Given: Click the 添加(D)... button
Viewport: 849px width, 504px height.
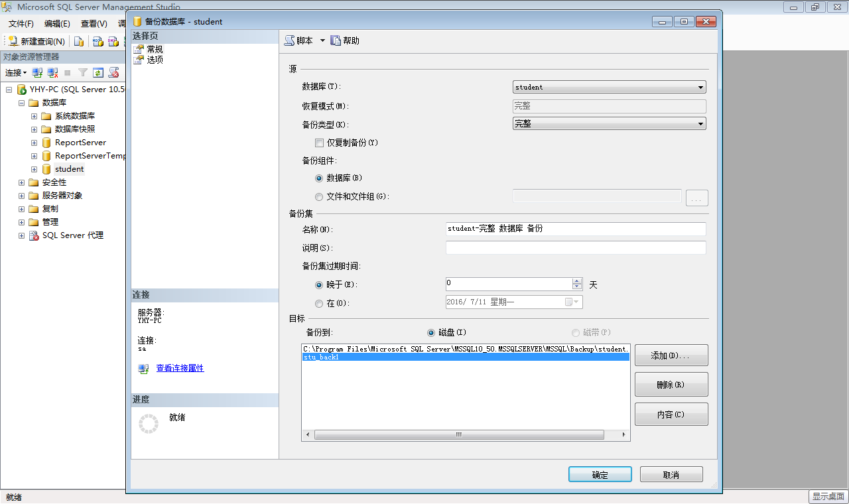Looking at the screenshot, I should [671, 355].
